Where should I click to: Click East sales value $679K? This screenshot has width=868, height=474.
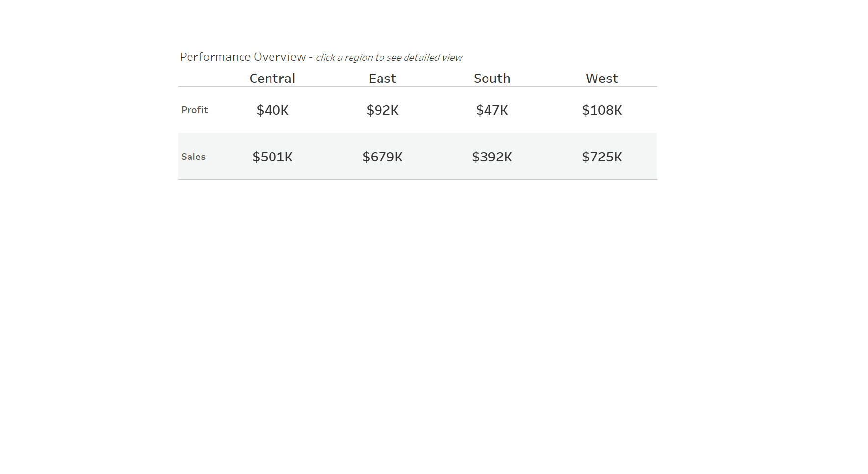pos(382,157)
